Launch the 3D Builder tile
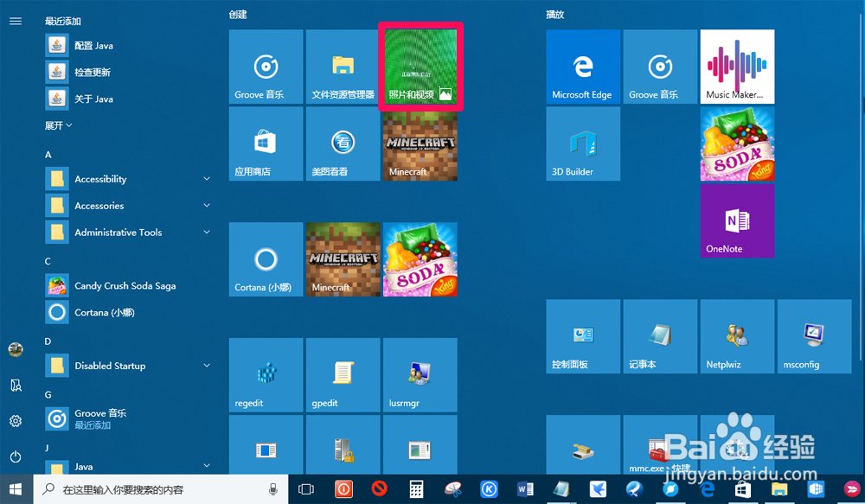 point(583,144)
